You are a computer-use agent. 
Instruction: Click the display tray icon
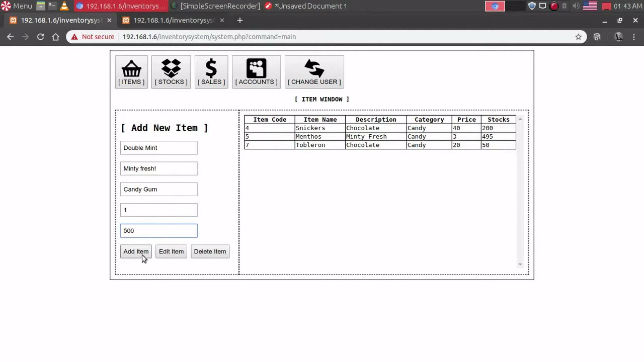pos(543,6)
